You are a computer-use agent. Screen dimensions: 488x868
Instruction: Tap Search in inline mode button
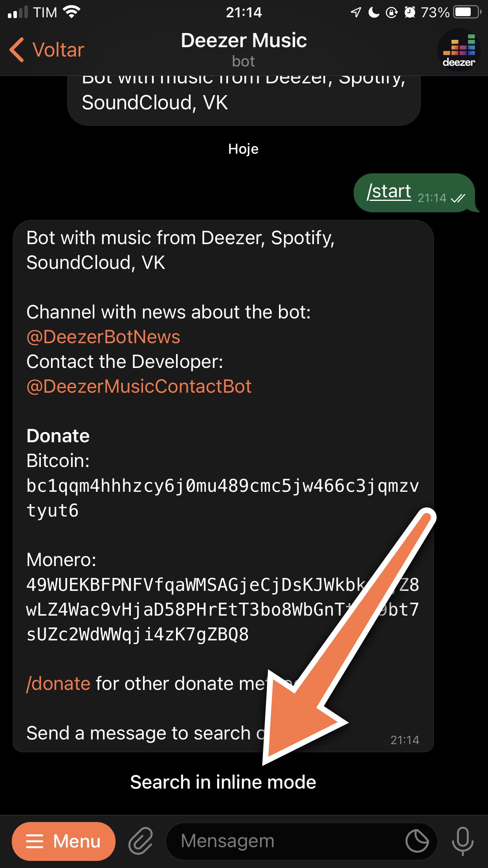pos(223,782)
